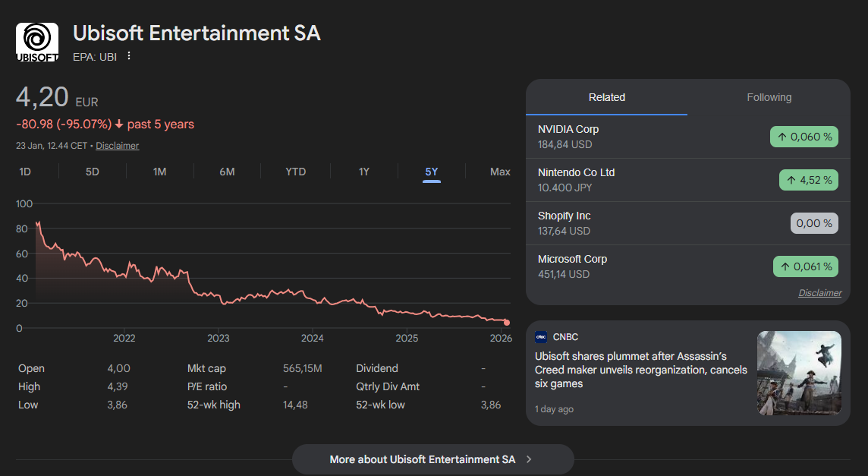The height and width of the screenshot is (476, 868).
Task: Open the Assassin's Creed news thumbnail
Action: point(799,373)
